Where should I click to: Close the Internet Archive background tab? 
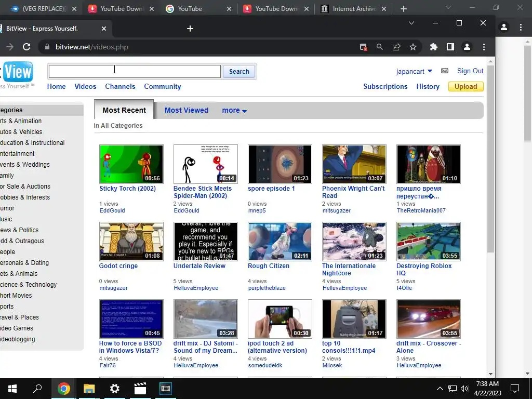click(x=384, y=9)
